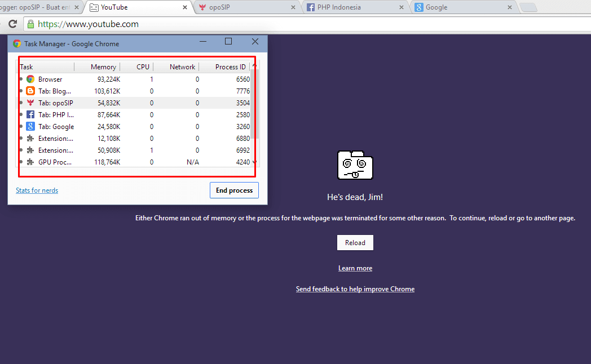591x364 pixels.
Task: Sort by CPU column header
Action: coord(136,66)
